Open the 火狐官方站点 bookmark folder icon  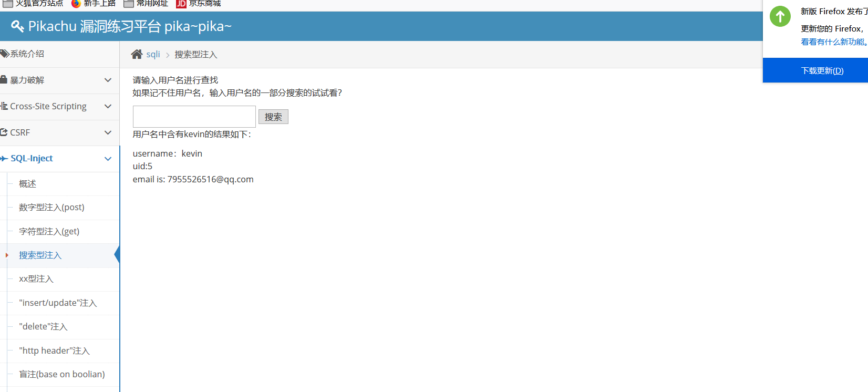coord(8,3)
